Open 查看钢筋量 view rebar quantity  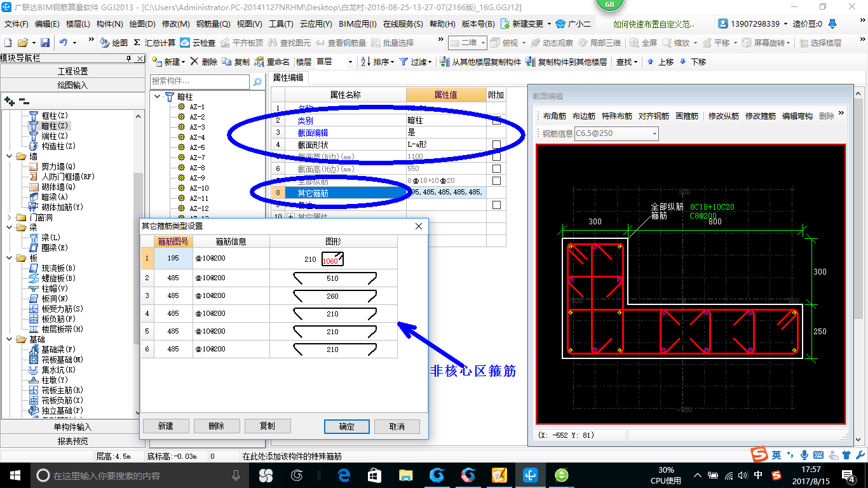[x=341, y=43]
